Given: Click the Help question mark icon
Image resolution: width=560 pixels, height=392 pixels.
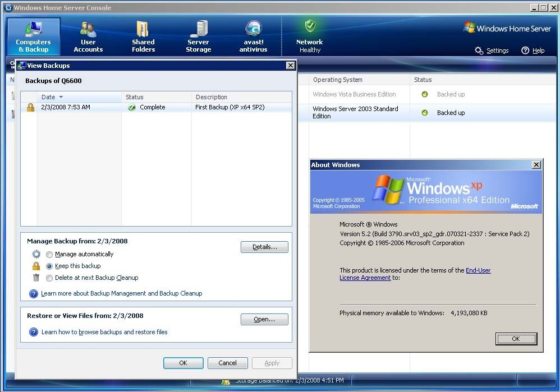Looking at the screenshot, I should tap(525, 50).
